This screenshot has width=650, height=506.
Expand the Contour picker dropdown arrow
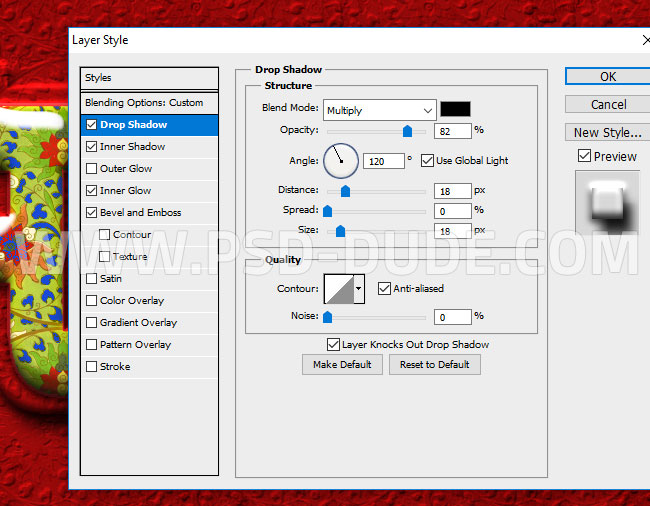(358, 289)
